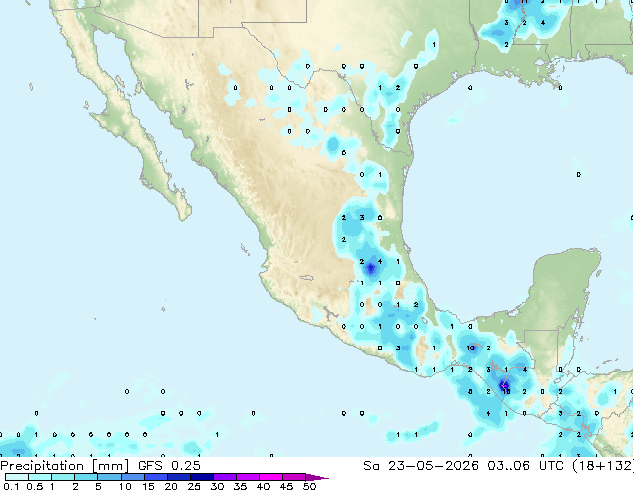The width and height of the screenshot is (634, 490).
Task: Select the 5–10 mm legend color swatch
Action: (109, 477)
